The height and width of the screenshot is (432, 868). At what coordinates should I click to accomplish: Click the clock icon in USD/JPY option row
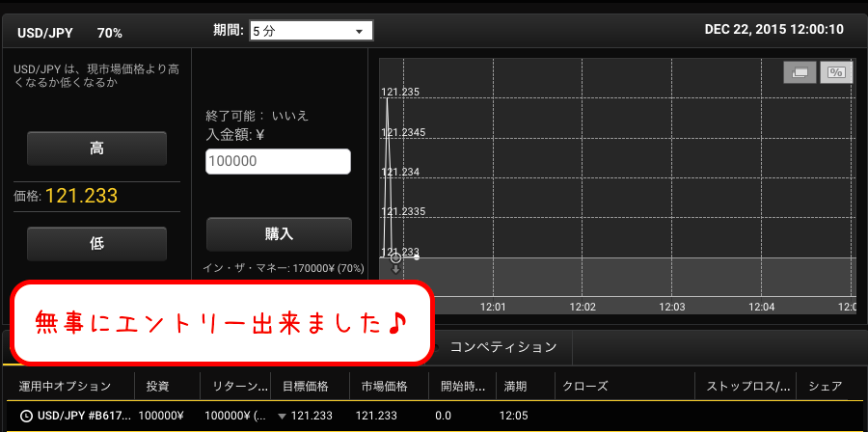tap(25, 416)
